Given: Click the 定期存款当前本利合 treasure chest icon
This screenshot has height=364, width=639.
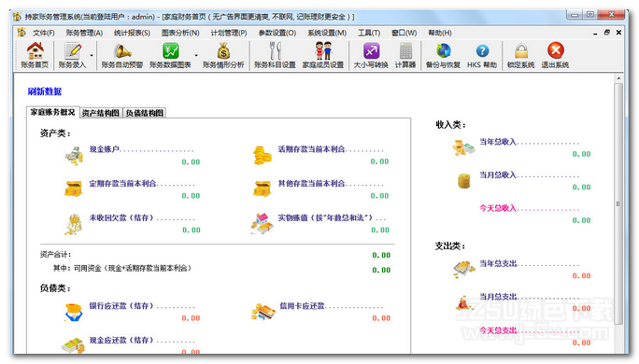Looking at the screenshot, I should click(74, 189).
